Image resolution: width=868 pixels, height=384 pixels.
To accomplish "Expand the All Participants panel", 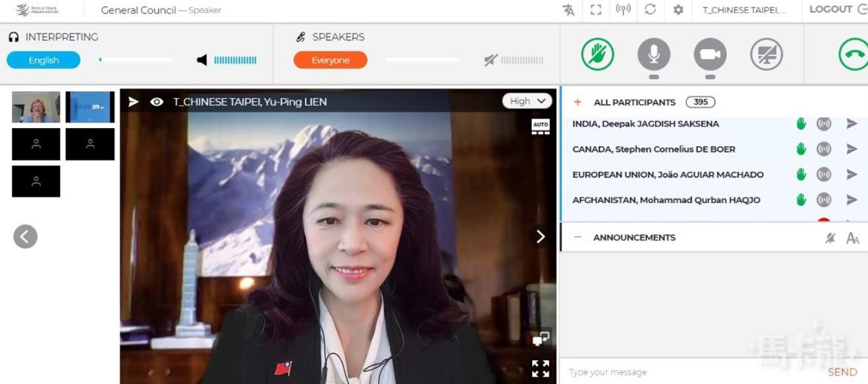I will (578, 102).
